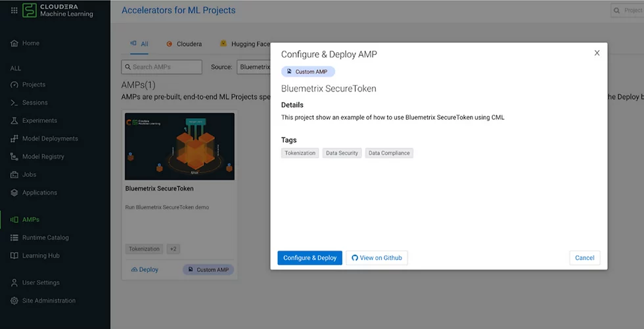Open Model Deployments page
Image resolution: width=644 pixels, height=329 pixels.
[50, 139]
